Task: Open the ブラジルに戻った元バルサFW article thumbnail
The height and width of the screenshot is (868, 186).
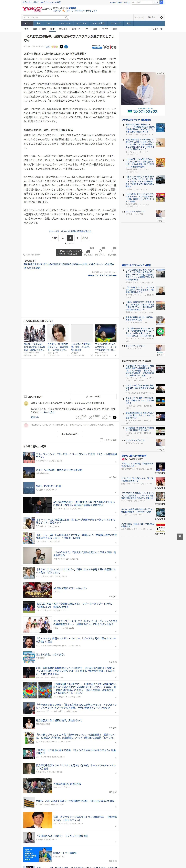Action: pyautogui.click(x=106, y=334)
